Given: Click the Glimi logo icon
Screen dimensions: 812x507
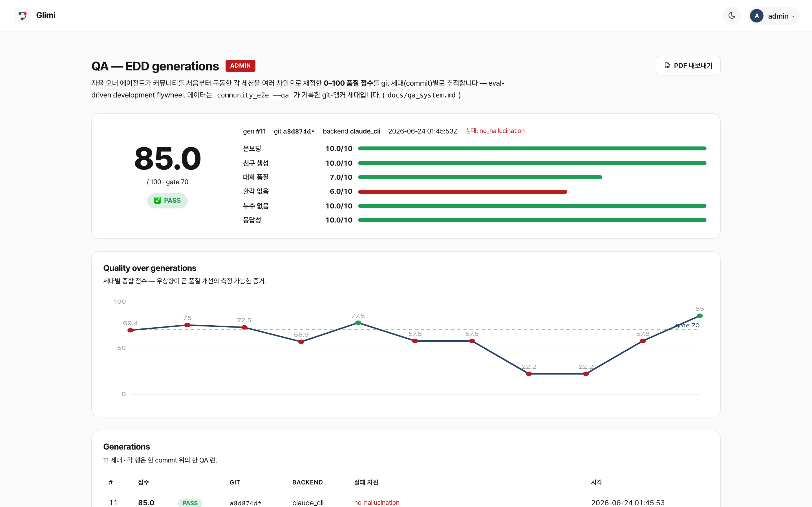Looking at the screenshot, I should (x=23, y=15).
